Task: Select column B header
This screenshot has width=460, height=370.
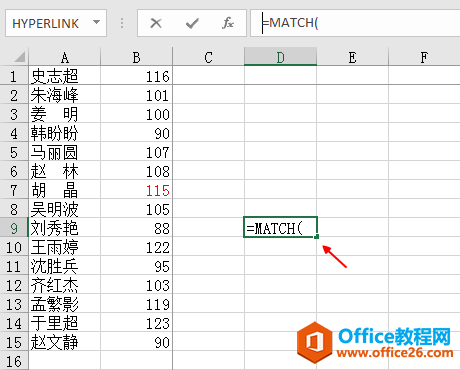Action: [136, 57]
